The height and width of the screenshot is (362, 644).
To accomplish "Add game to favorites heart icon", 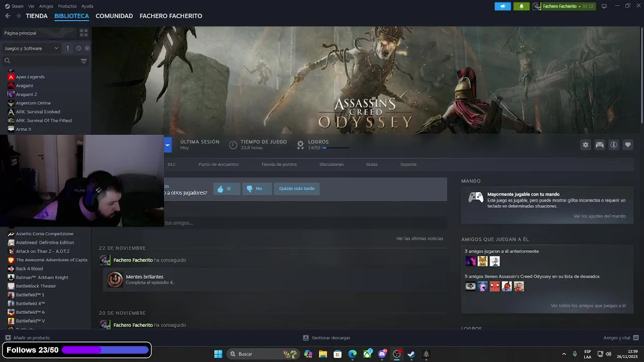I will (x=627, y=145).
